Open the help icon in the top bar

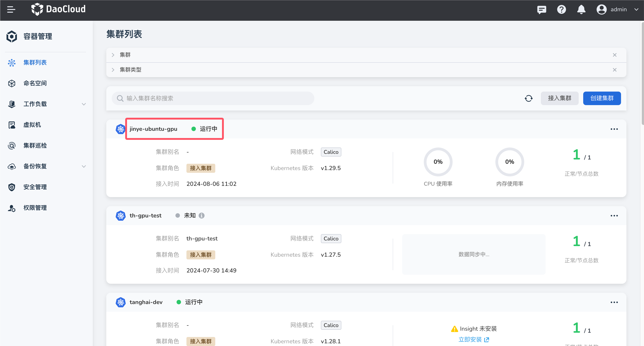(561, 9)
